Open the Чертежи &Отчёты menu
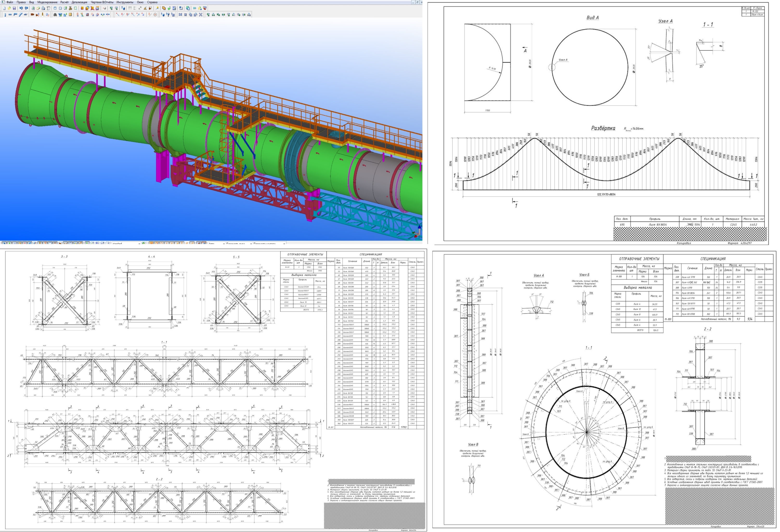Viewport: 780px width, 532px height. coord(102,2)
